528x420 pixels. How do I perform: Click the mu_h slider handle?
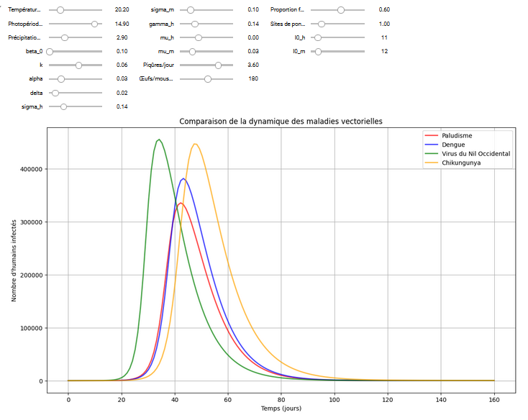coord(199,37)
